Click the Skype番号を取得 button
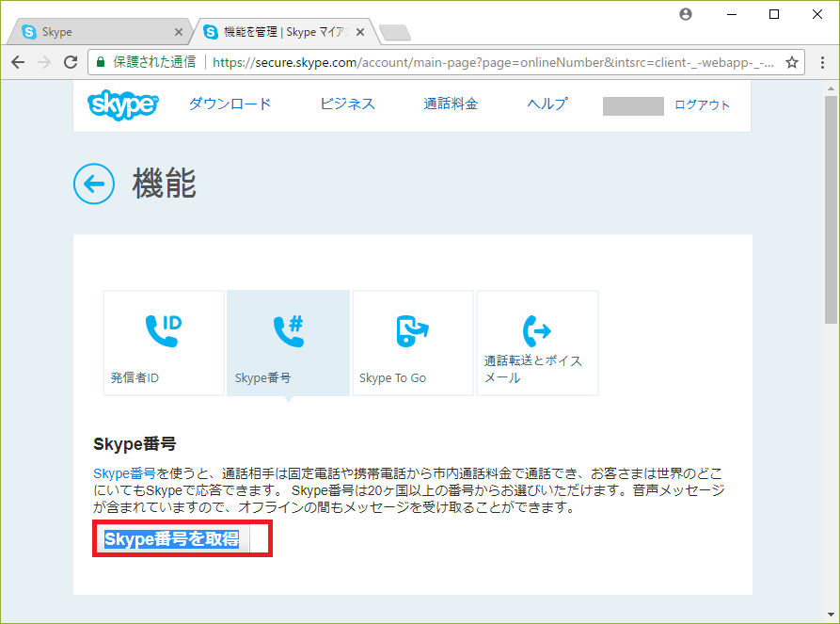Image resolution: width=840 pixels, height=624 pixels. pos(171,538)
